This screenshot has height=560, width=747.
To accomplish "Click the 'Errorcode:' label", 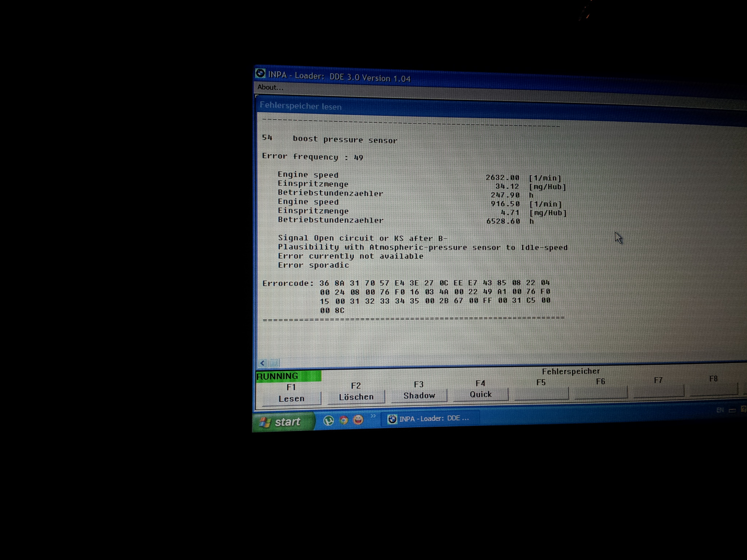I will pos(288,283).
